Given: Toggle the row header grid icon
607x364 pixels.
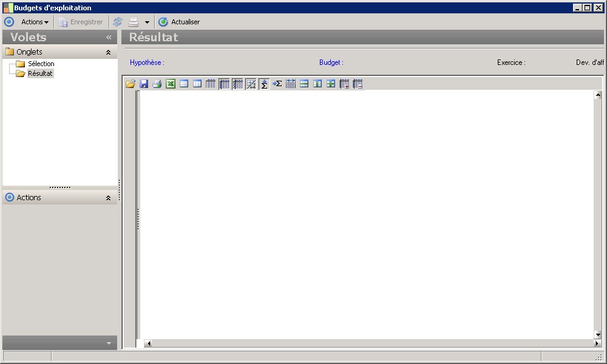Looking at the screenshot, I should [x=224, y=84].
